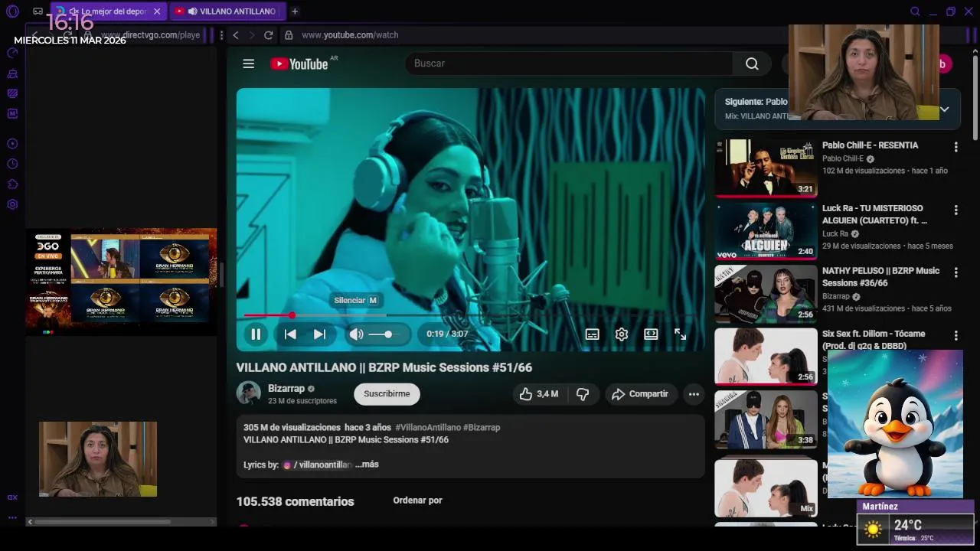Open options menu for Luck Ra video

point(955,210)
